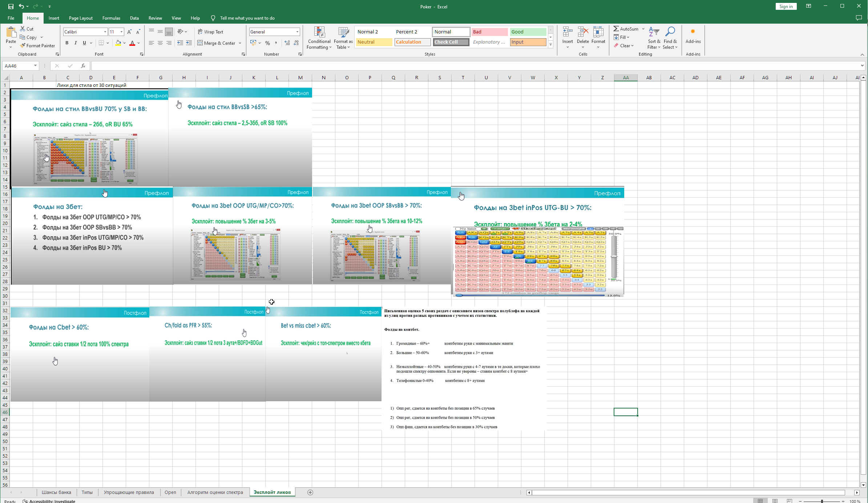Image resolution: width=868 pixels, height=503 pixels.
Task: Apply Percent Style number format
Action: (x=268, y=43)
